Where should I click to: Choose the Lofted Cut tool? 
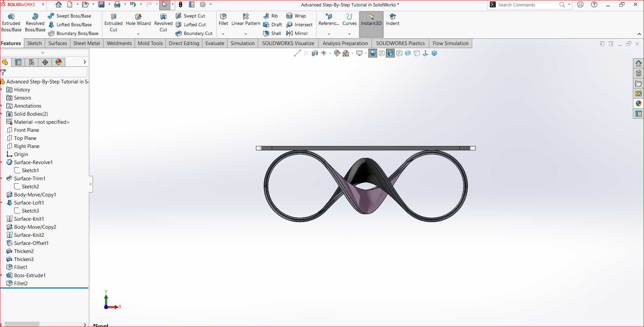point(191,25)
